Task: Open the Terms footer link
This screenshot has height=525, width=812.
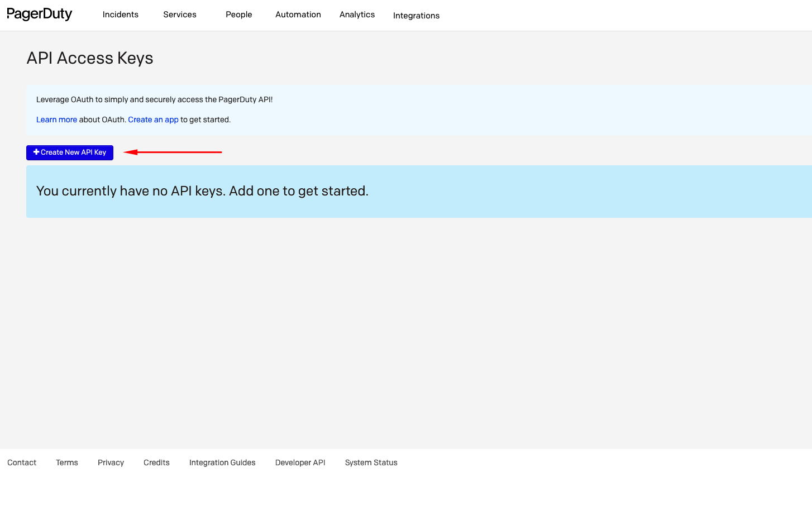Action: (x=67, y=462)
